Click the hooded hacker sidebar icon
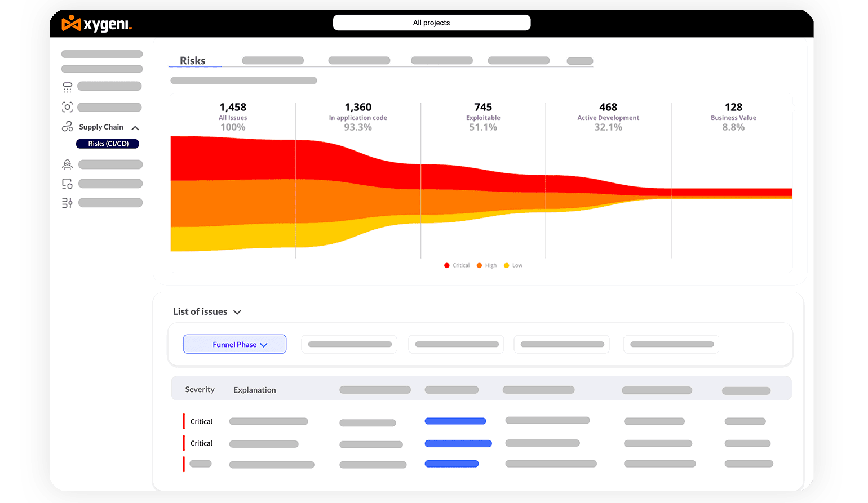This screenshot has height=503, width=868. [x=67, y=164]
